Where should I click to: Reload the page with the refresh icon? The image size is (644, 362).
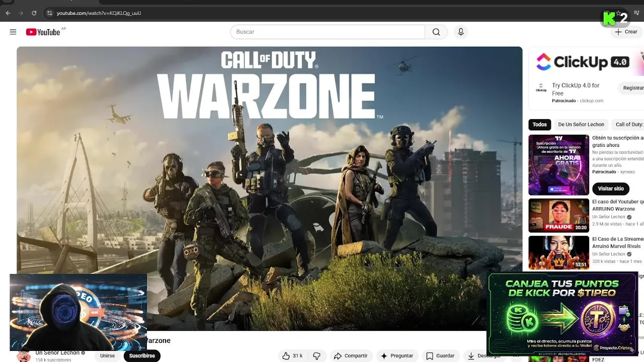click(34, 13)
